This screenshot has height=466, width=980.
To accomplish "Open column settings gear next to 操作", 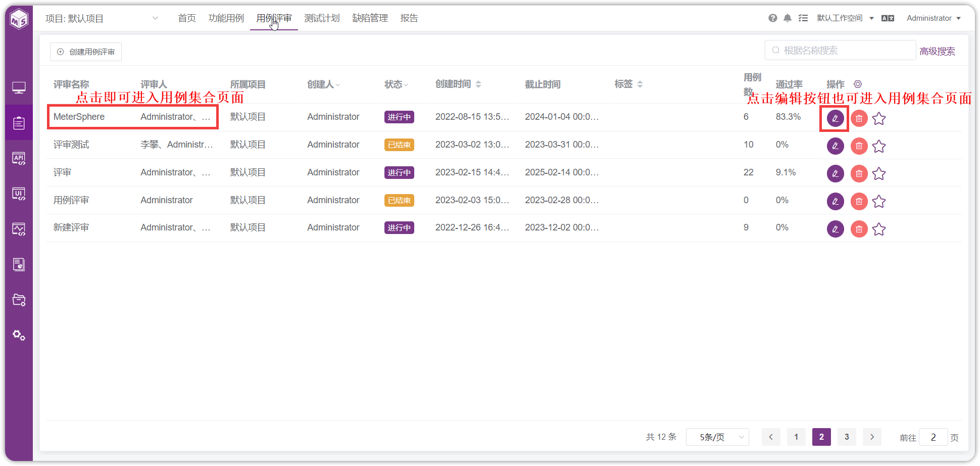I will click(858, 84).
